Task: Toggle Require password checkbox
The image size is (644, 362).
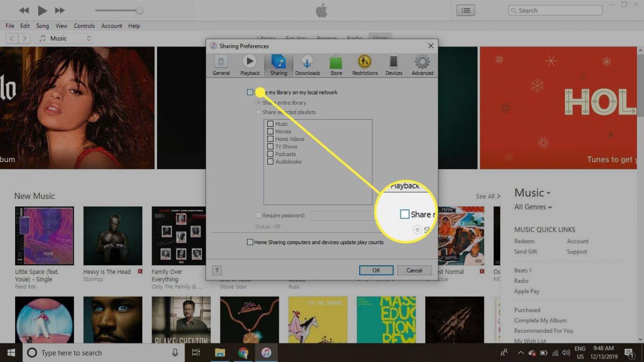Action: point(259,215)
